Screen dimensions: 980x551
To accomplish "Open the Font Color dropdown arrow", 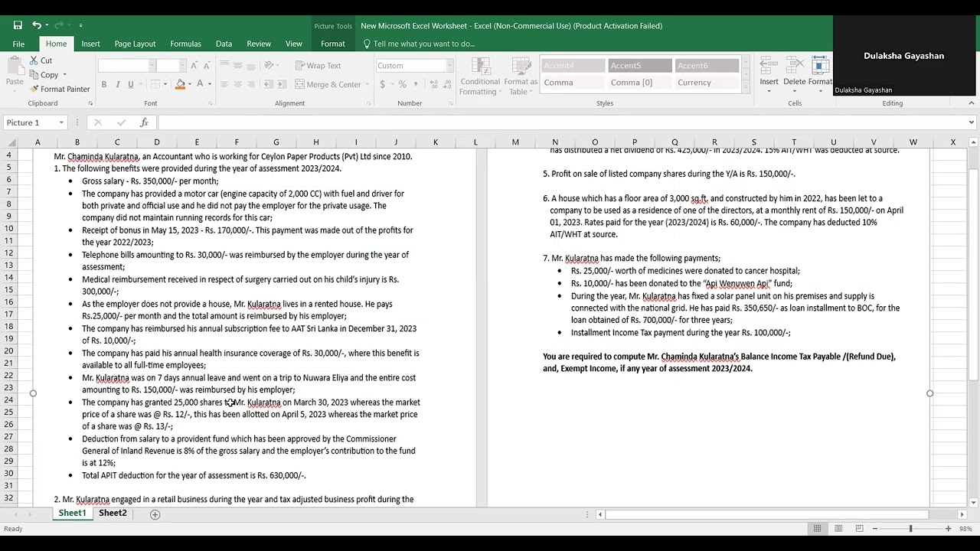I will (x=209, y=84).
